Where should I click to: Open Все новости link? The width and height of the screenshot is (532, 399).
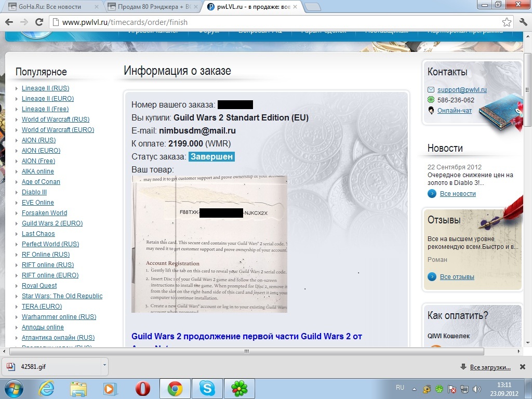458,194
